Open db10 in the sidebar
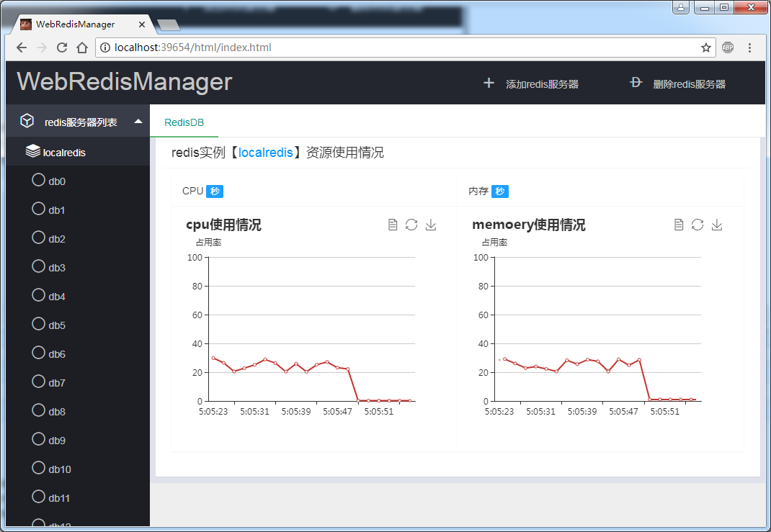 click(x=78, y=469)
